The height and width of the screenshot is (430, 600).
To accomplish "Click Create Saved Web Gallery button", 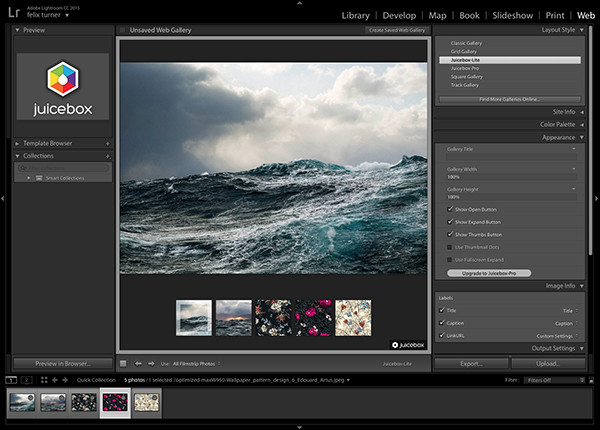I will pos(397,30).
